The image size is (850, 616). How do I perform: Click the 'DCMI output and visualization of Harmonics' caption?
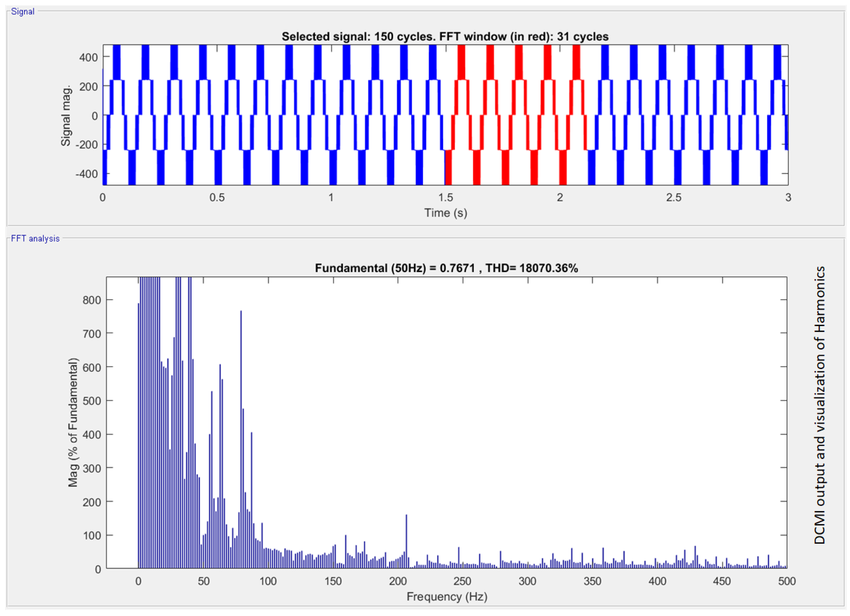[x=820, y=405]
